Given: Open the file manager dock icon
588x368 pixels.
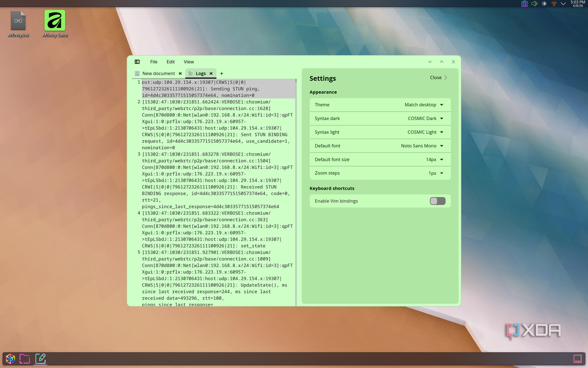Looking at the screenshot, I should tap(25, 358).
